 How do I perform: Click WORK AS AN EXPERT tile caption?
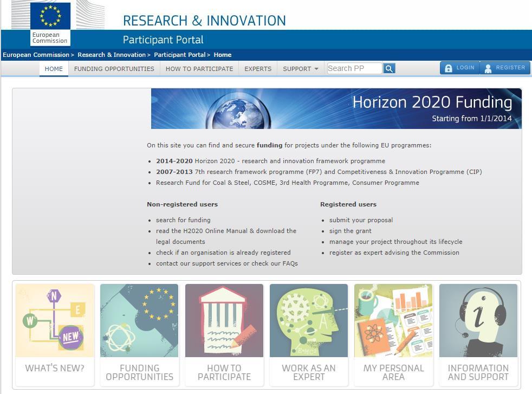[x=309, y=373]
